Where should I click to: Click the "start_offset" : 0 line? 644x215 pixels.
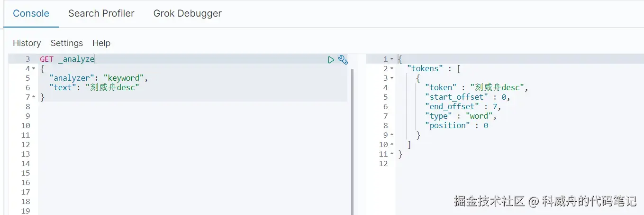point(468,97)
